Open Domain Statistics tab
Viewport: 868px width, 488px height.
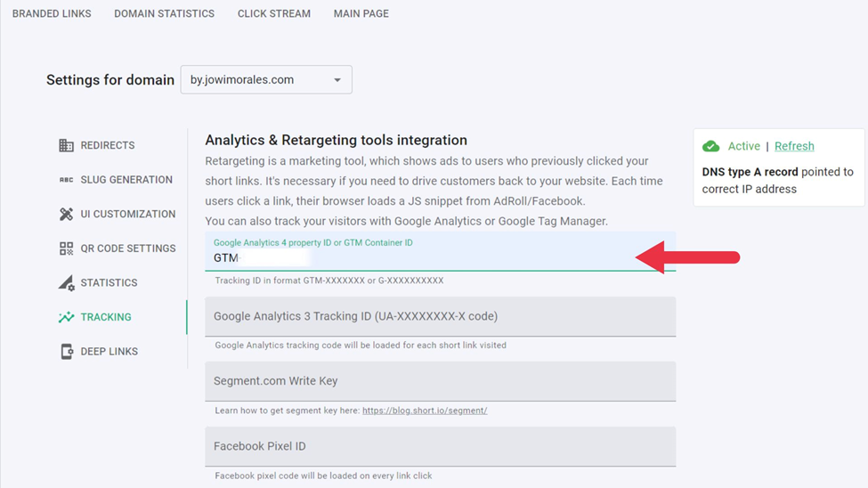coord(164,13)
